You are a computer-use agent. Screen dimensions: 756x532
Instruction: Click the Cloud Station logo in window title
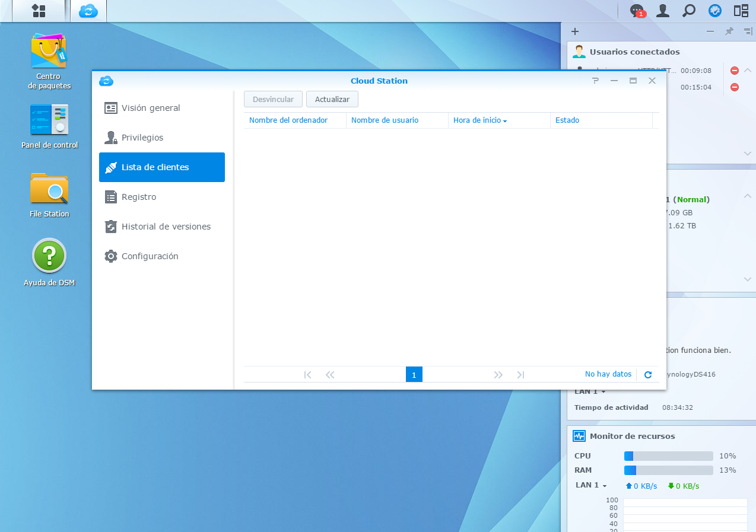pyautogui.click(x=106, y=81)
